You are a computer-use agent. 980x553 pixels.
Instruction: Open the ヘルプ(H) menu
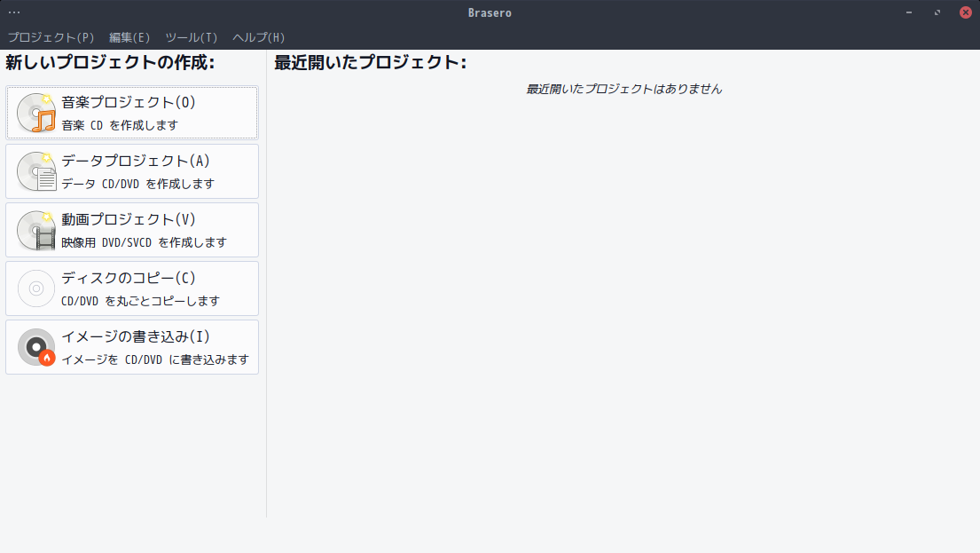[x=259, y=37]
